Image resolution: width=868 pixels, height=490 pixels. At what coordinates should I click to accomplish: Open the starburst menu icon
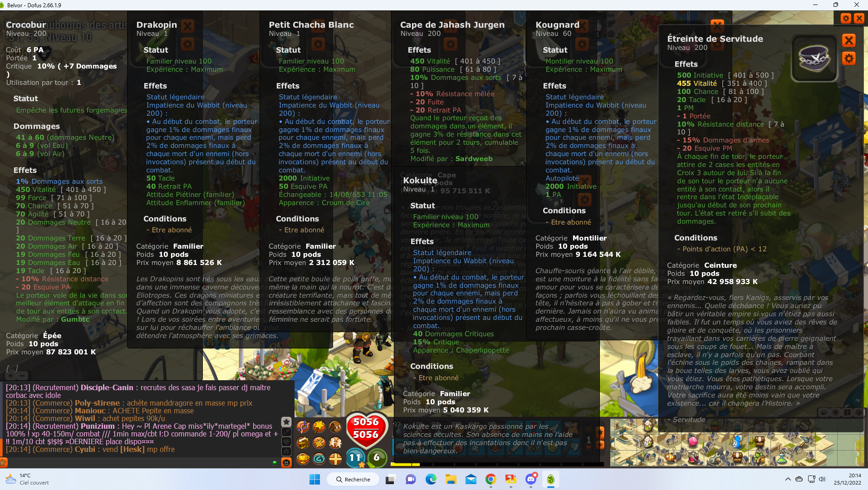[x=319, y=443]
